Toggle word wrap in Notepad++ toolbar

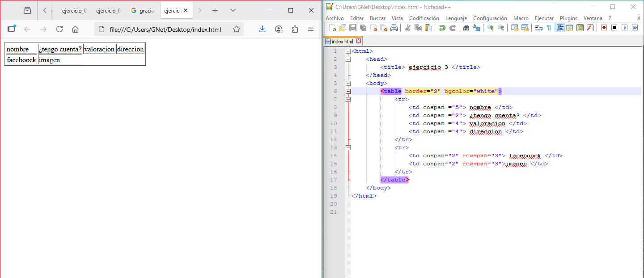(x=538, y=28)
